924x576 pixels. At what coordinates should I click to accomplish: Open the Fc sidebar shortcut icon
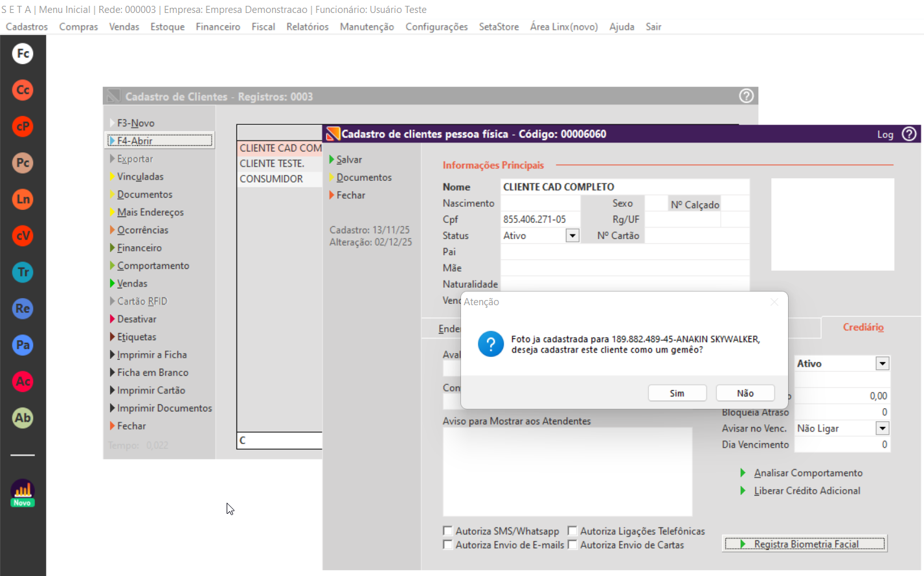coord(23,54)
